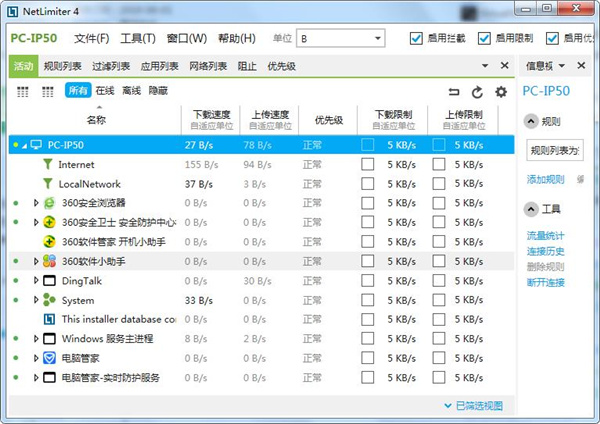Click the 360软件小助手 colorful icon
600x424 pixels.
click(49, 261)
